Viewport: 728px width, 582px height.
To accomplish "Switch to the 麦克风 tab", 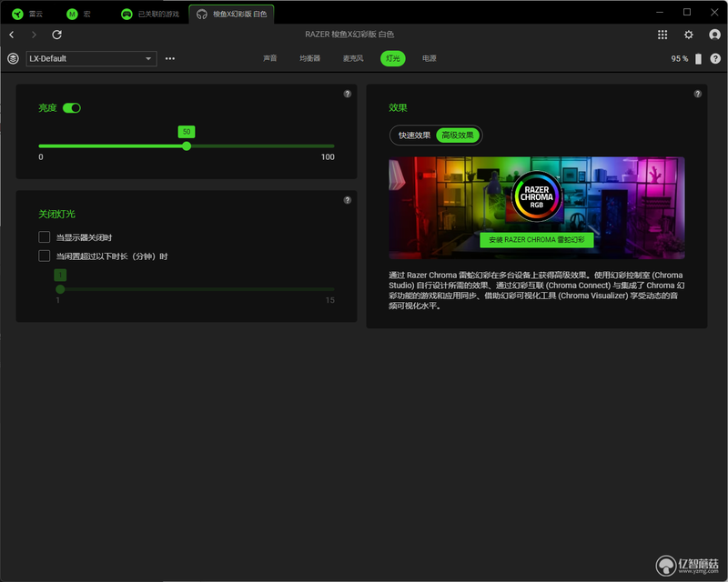I will [x=353, y=58].
